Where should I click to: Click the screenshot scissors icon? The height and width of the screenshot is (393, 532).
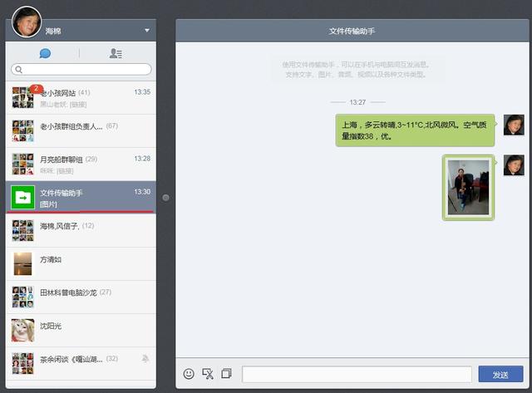point(208,374)
